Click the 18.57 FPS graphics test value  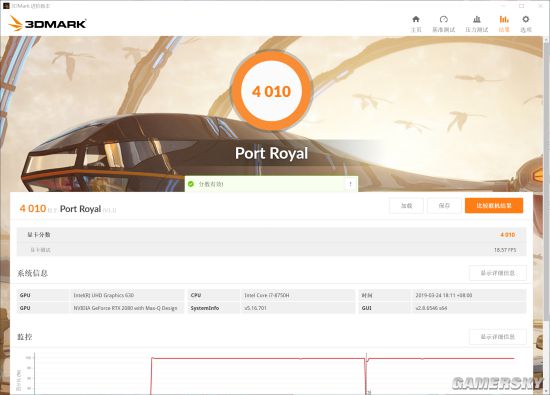[x=505, y=250]
